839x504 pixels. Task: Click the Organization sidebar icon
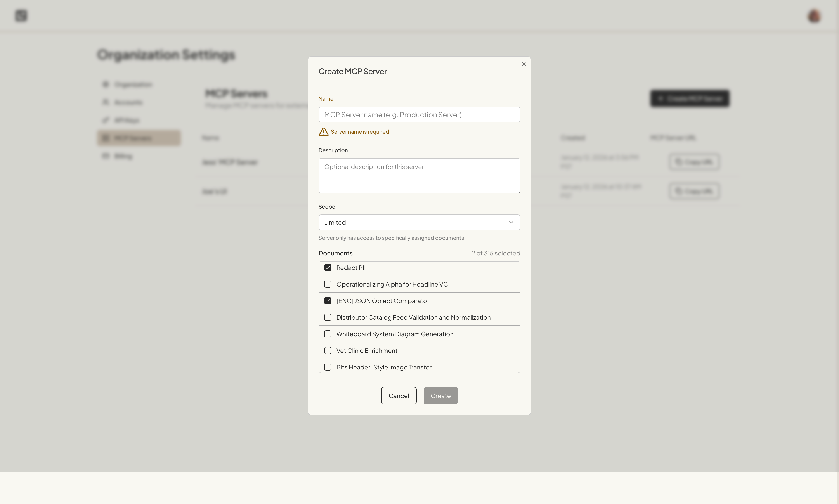[106, 84]
